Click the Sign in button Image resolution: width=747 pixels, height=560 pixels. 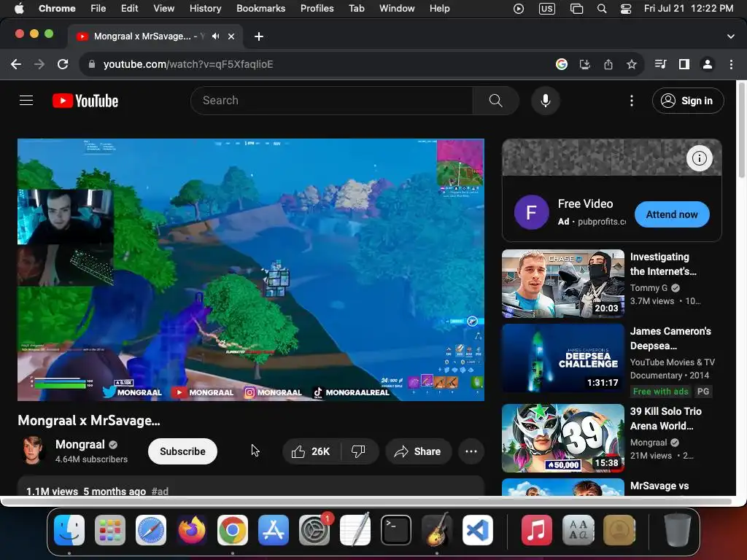688,101
